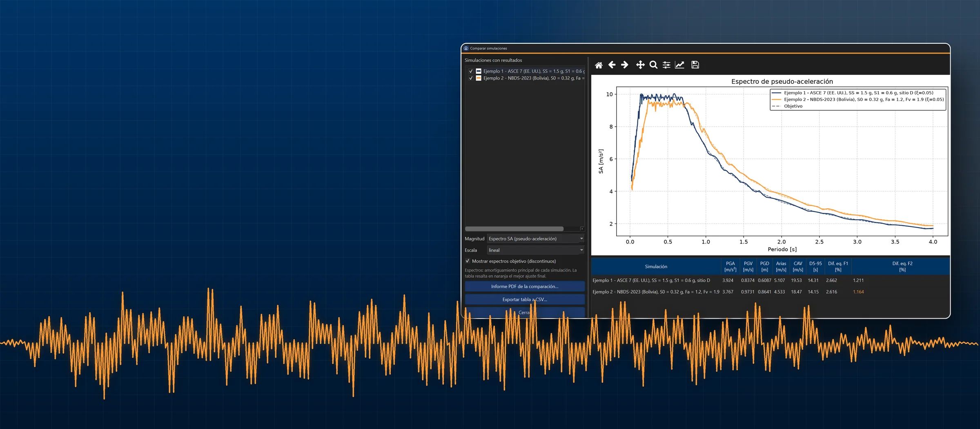Click the scrollbar right arrow in simulation list

pyautogui.click(x=582, y=229)
